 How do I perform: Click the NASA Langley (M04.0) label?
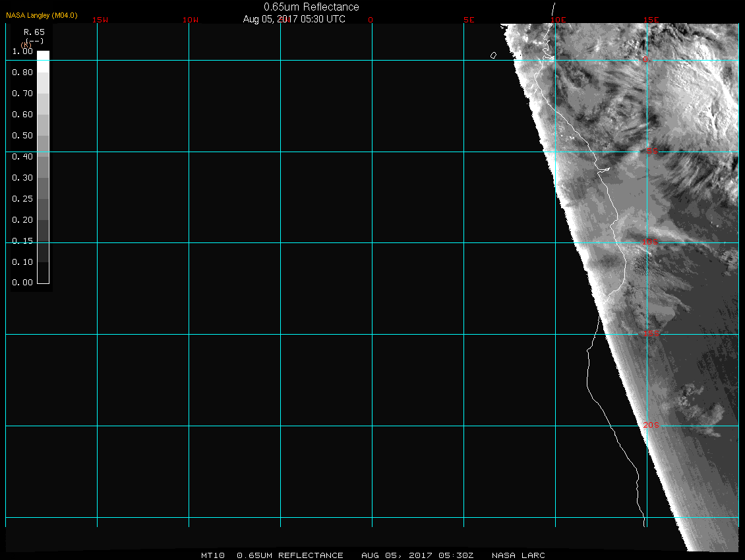coord(42,14)
